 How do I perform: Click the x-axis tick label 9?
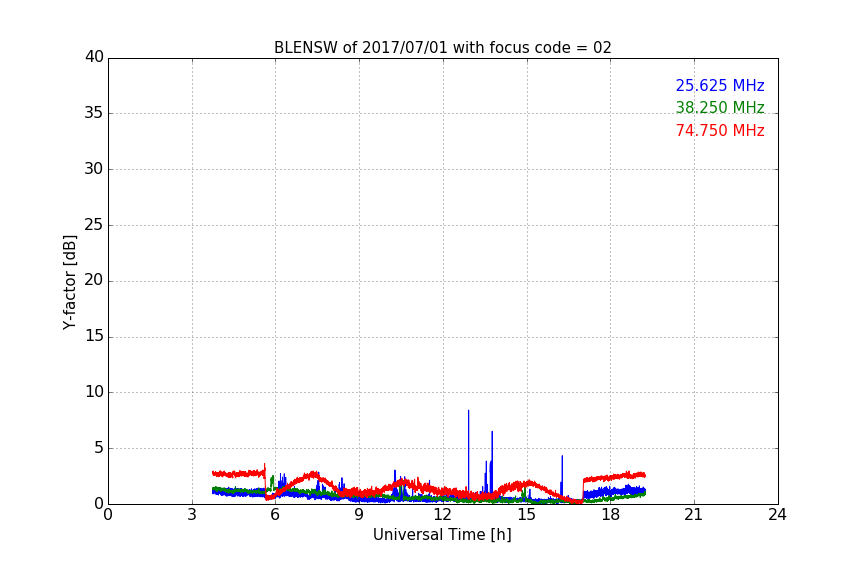pos(359,515)
